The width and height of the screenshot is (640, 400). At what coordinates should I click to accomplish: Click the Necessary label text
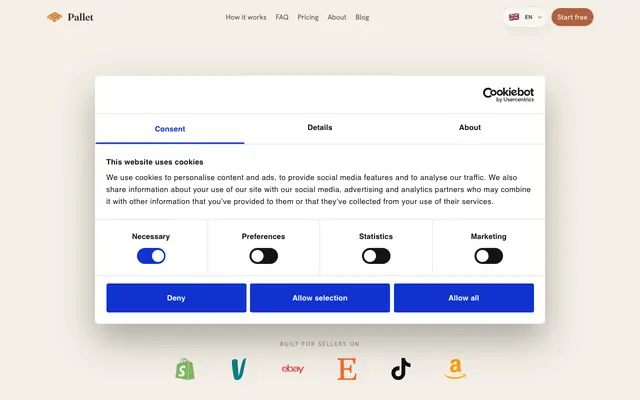[151, 236]
